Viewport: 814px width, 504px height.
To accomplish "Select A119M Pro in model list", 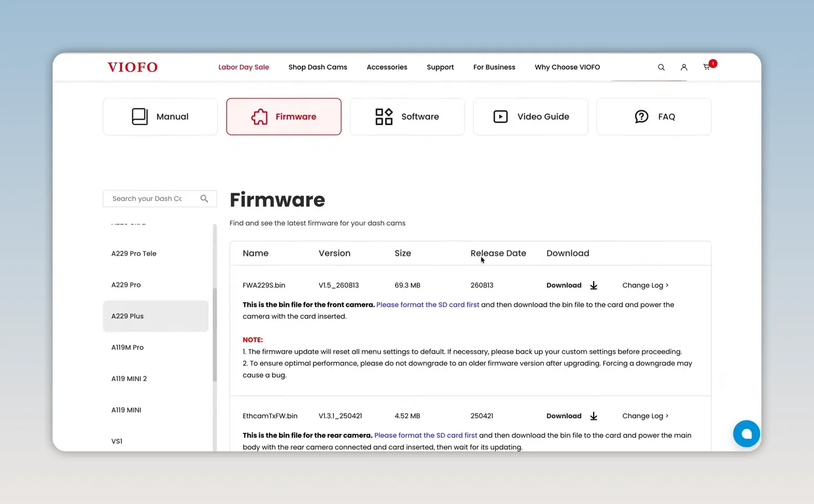I will coord(156,347).
